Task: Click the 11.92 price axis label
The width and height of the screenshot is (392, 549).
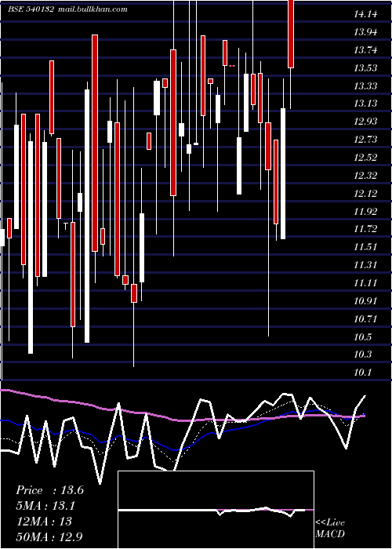Action: pyautogui.click(x=365, y=211)
